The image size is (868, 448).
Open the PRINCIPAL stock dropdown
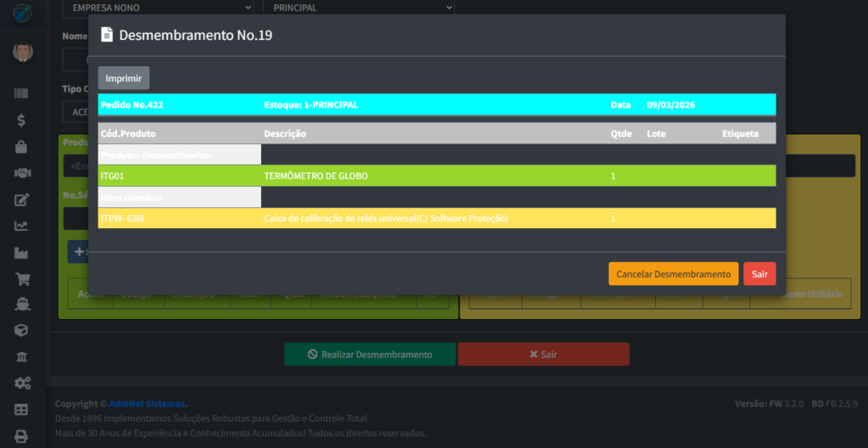(358, 8)
